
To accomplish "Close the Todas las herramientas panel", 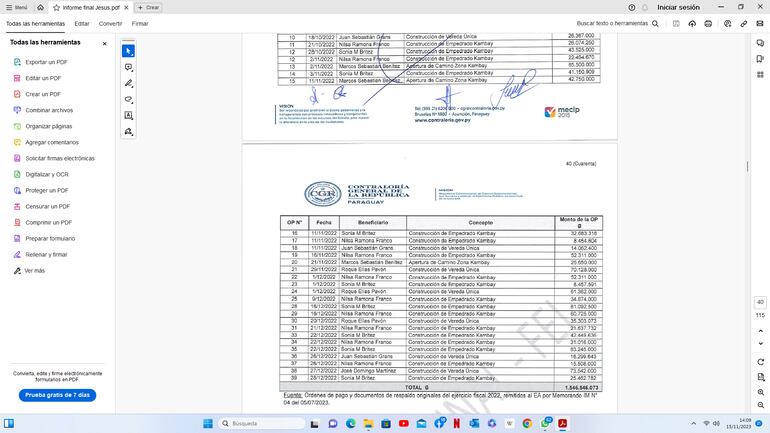I will tap(104, 43).
